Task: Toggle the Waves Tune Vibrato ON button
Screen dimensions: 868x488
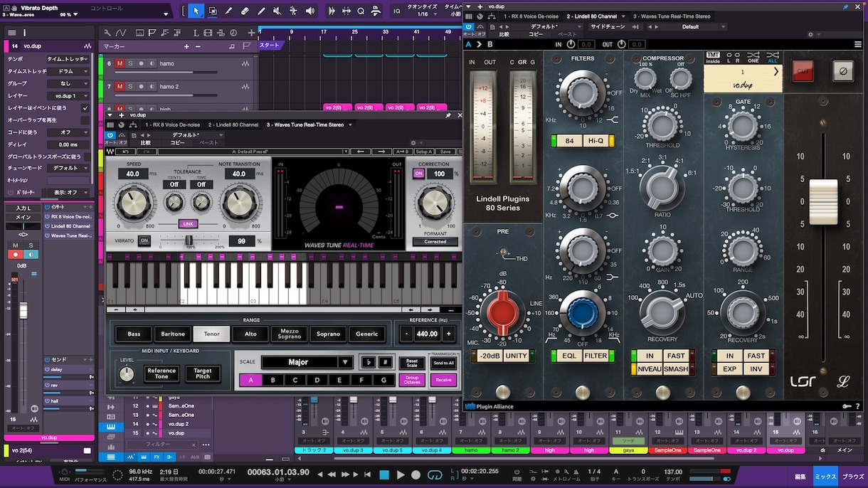Action: [144, 240]
